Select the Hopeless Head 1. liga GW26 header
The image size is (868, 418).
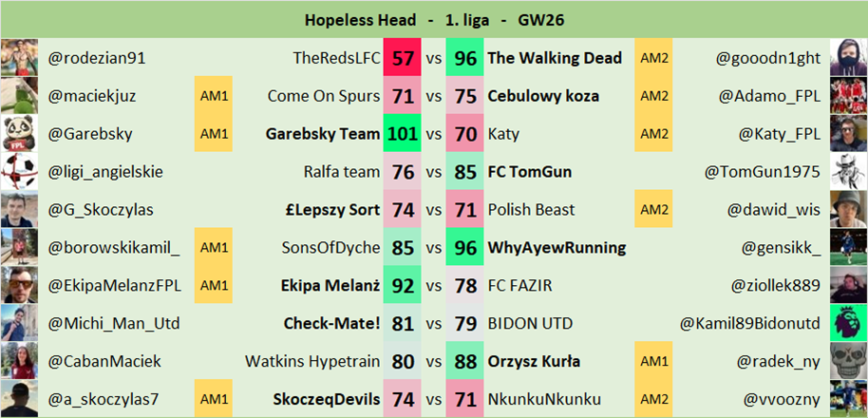tap(434, 19)
